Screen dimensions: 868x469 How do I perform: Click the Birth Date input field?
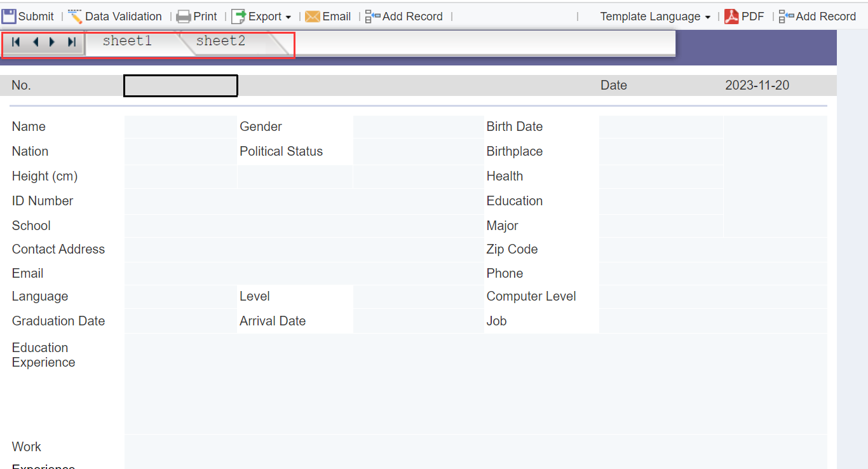(661, 127)
